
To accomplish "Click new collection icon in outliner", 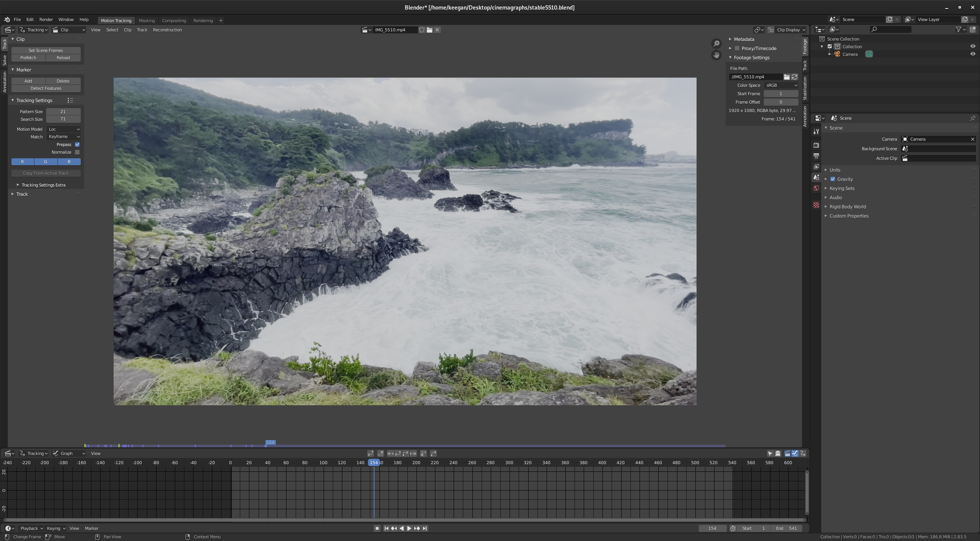I will (973, 29).
